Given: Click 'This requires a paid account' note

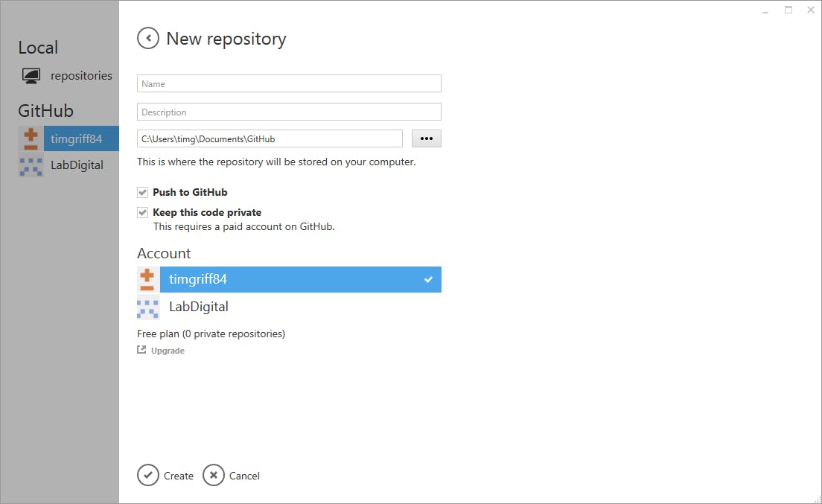Looking at the screenshot, I should click(x=243, y=226).
